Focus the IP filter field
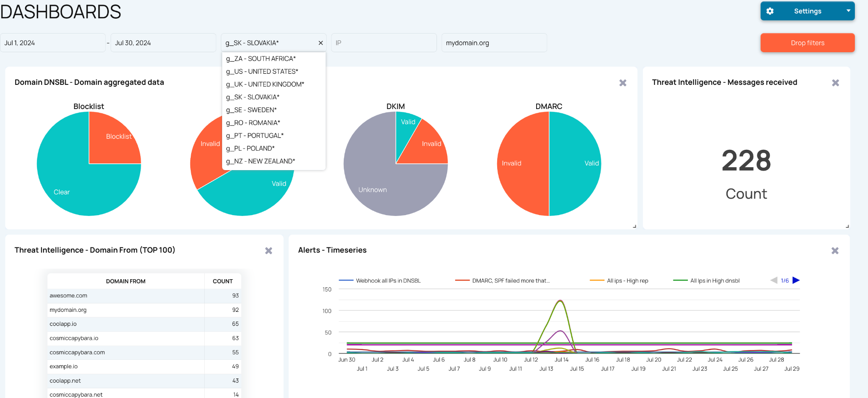This screenshot has width=868, height=398. 384,43
